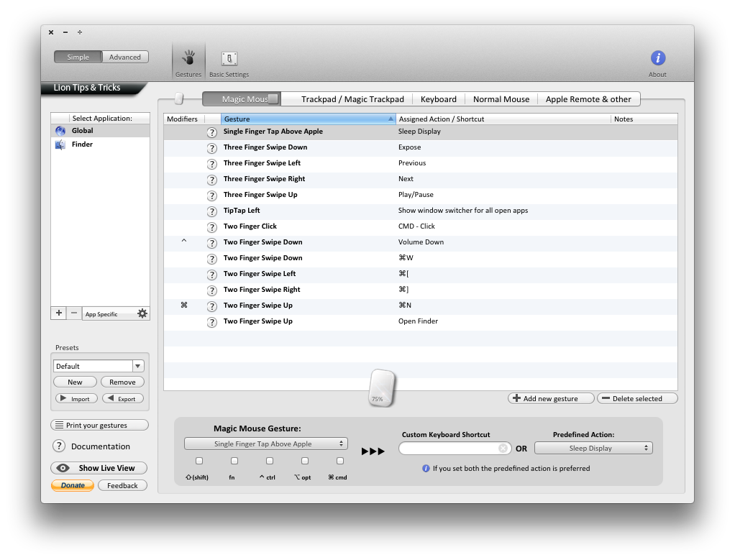Click help icon beside Two Finger Swipe Right
The height and width of the screenshot is (560, 735).
point(212,290)
